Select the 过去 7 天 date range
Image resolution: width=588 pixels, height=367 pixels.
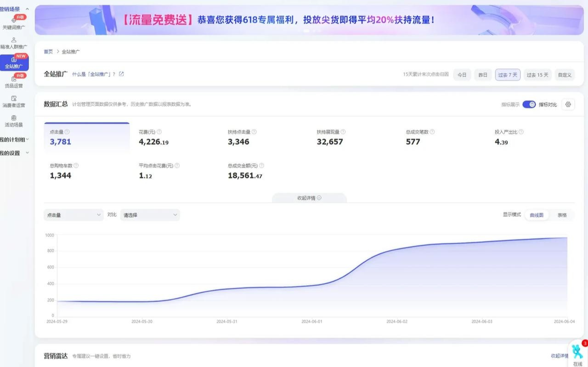[x=508, y=75]
